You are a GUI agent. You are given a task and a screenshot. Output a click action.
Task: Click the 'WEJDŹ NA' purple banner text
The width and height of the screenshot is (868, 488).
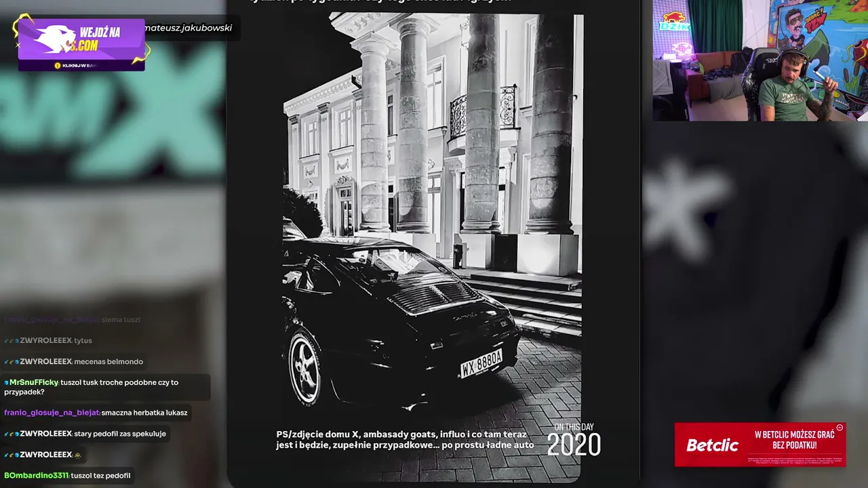click(x=100, y=33)
